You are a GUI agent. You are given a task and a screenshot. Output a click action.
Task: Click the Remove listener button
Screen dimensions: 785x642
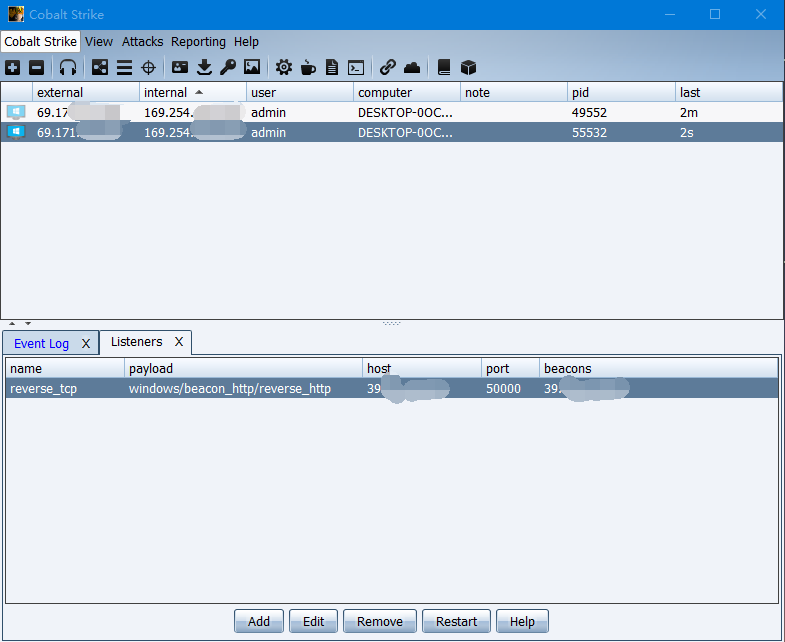click(x=379, y=621)
